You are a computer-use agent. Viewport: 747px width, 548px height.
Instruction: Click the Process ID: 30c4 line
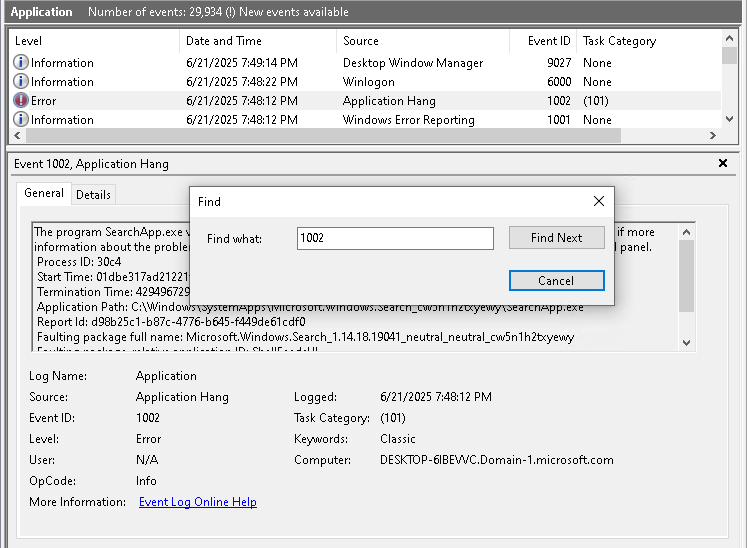pyautogui.click(x=79, y=262)
